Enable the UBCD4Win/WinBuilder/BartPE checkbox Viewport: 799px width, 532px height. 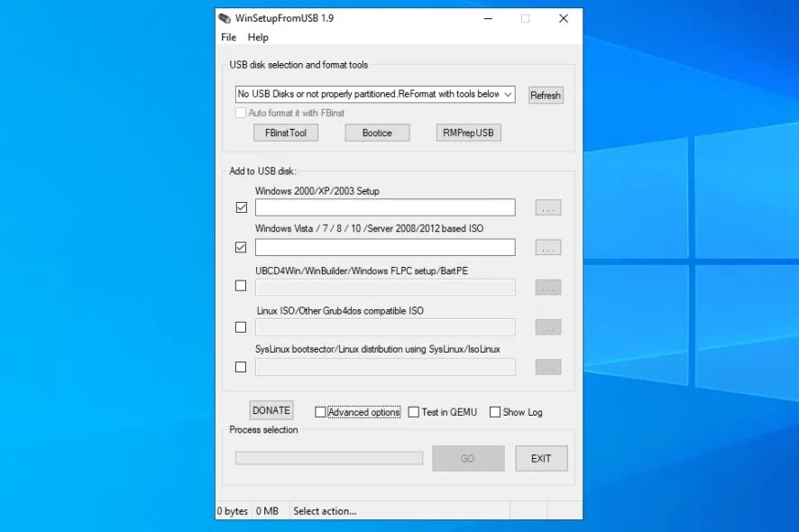(x=241, y=286)
